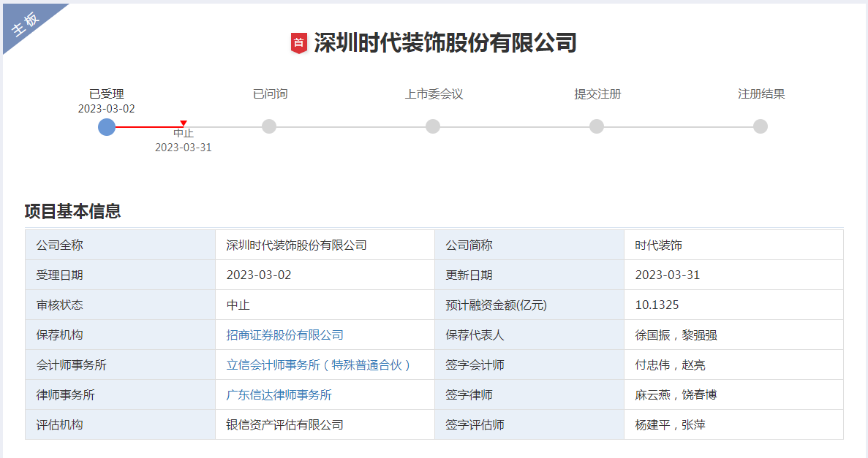Viewport: 868px width, 458px height.
Task: Click the 时代装饰 short name cell
Action: (x=658, y=245)
